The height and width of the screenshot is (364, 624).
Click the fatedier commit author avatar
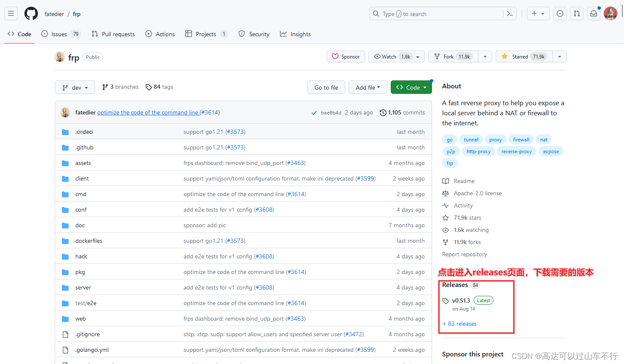[65, 112]
